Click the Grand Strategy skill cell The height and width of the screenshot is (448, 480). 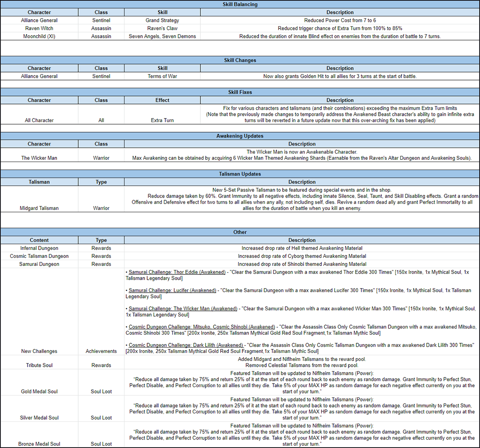click(x=162, y=20)
